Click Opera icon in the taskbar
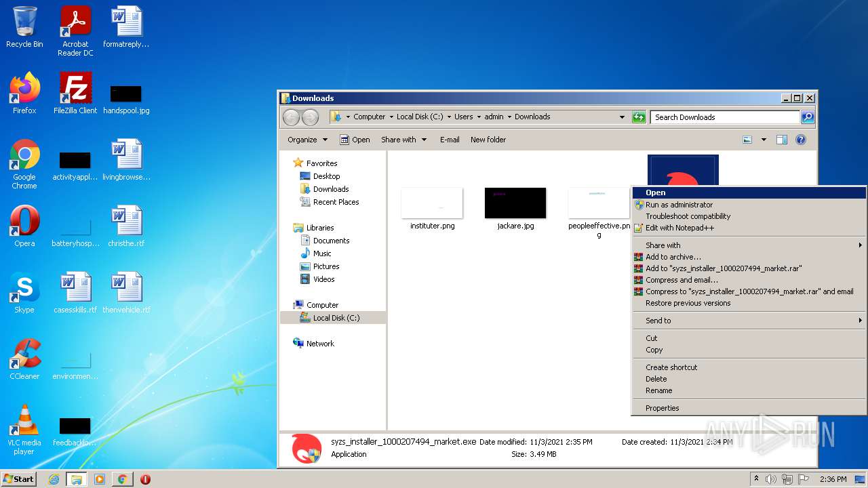868x488 pixels. pos(145,479)
